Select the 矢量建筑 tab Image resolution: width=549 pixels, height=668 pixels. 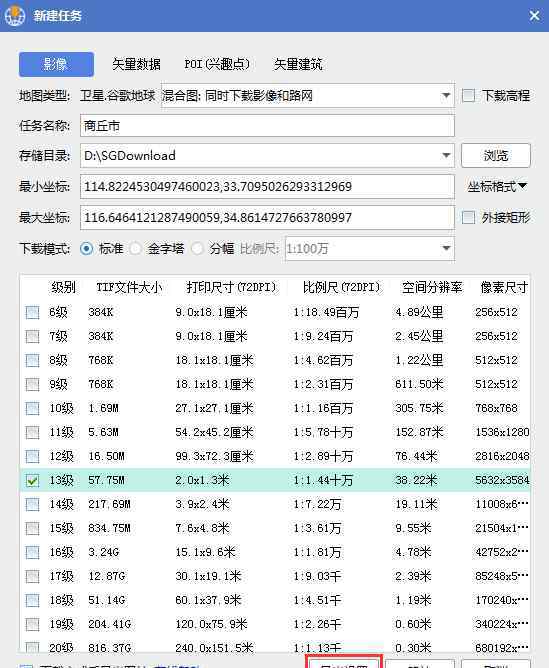click(298, 64)
